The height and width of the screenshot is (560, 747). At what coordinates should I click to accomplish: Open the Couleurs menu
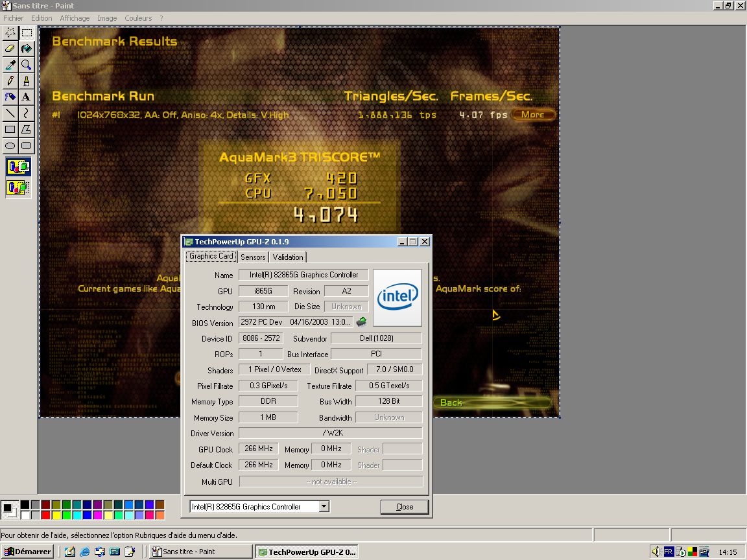coord(138,18)
